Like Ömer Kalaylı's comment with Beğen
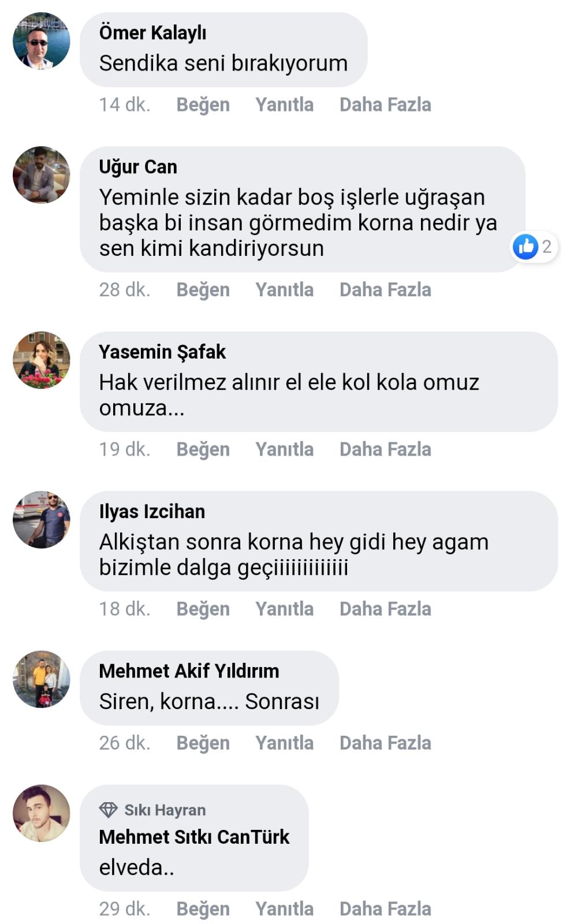574x924 pixels. 203,105
